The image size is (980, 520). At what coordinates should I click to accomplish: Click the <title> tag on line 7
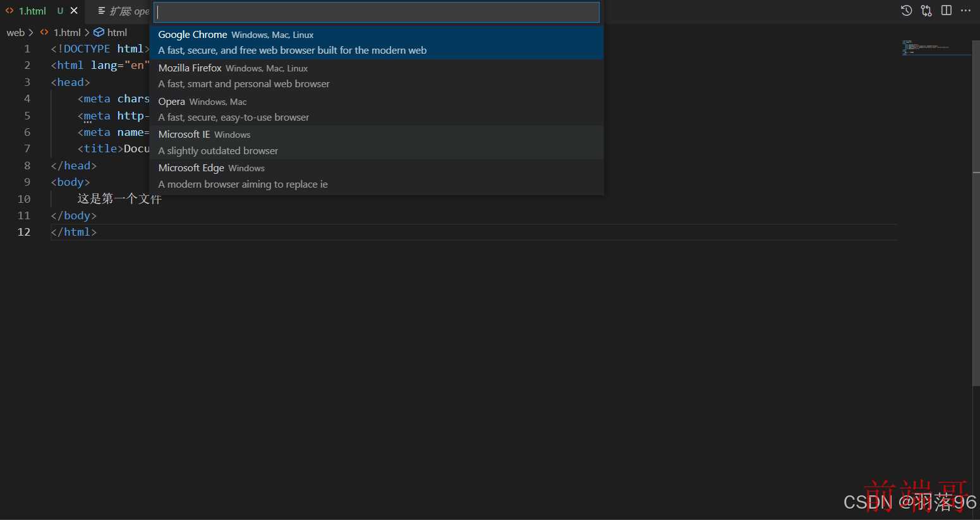pos(100,148)
